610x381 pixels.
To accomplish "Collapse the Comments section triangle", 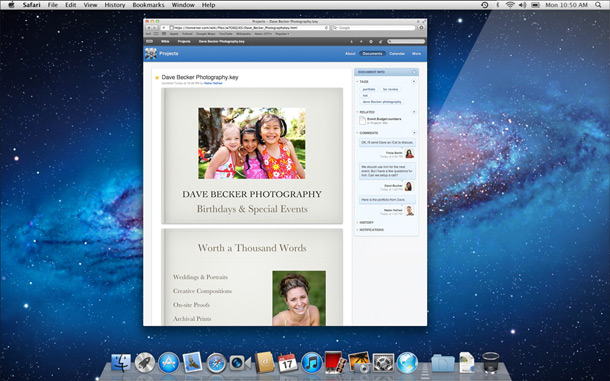I will point(357,133).
